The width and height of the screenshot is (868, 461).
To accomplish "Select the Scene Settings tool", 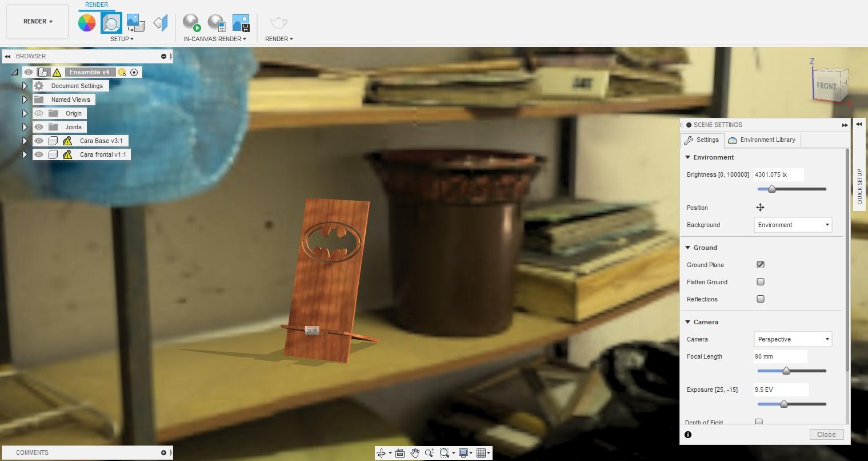I will 111,23.
